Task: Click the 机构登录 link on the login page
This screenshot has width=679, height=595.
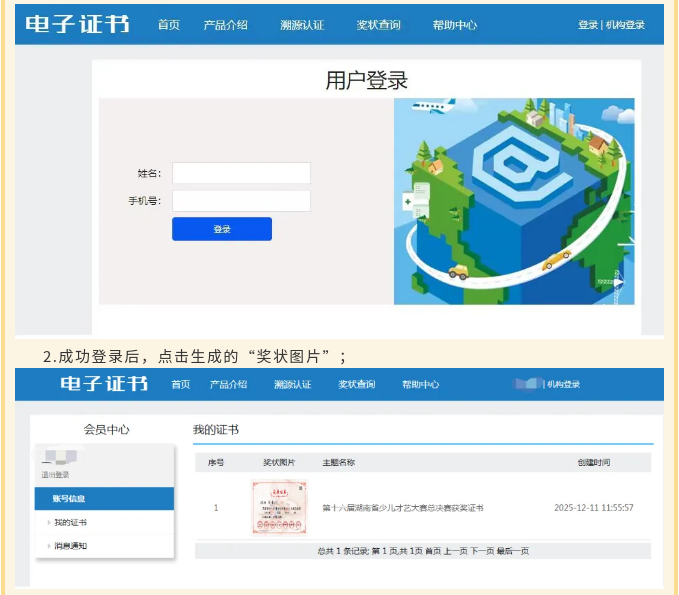Action: coord(625,25)
